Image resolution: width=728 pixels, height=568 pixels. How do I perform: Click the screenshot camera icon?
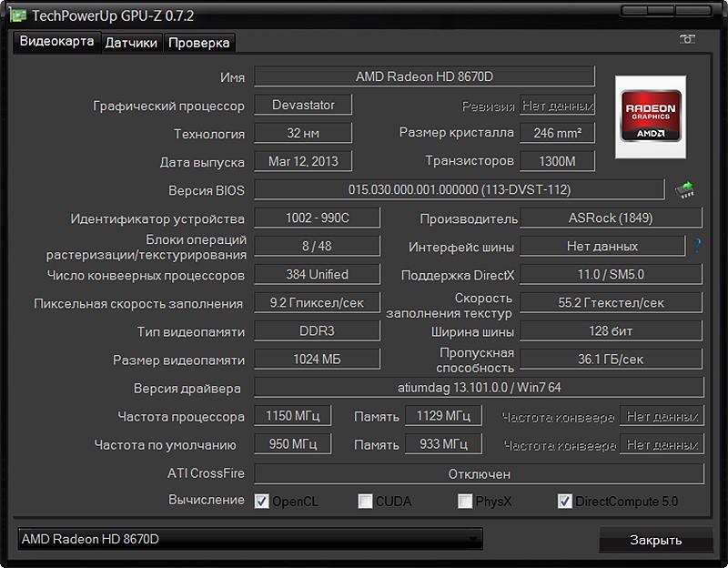pos(687,39)
